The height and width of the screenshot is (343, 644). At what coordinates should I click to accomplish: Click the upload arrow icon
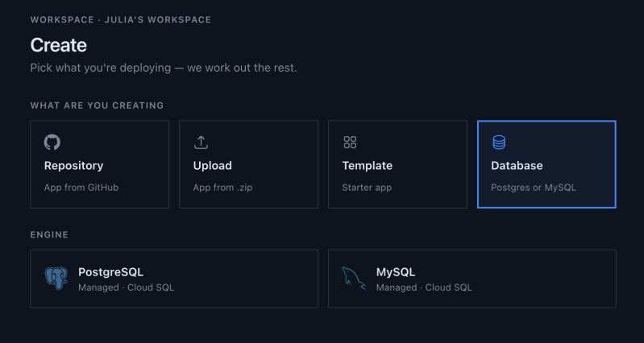(201, 143)
